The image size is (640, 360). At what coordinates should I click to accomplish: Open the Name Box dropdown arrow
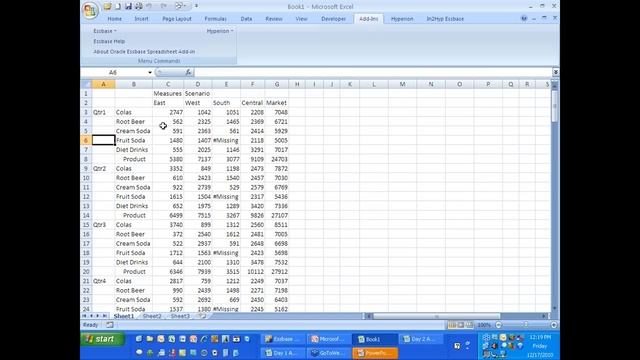tap(150, 73)
